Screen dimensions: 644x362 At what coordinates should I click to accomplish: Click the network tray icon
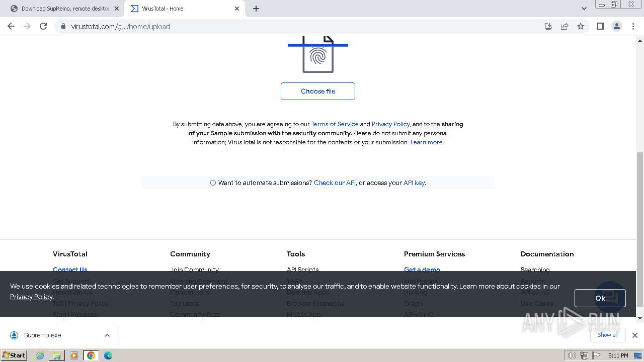click(584, 355)
